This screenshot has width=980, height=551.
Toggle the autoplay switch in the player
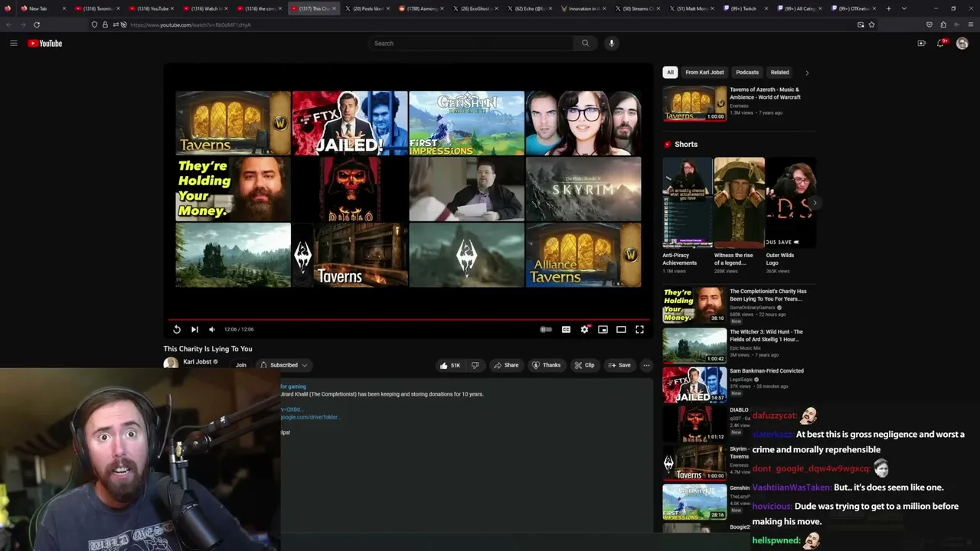[x=546, y=329]
